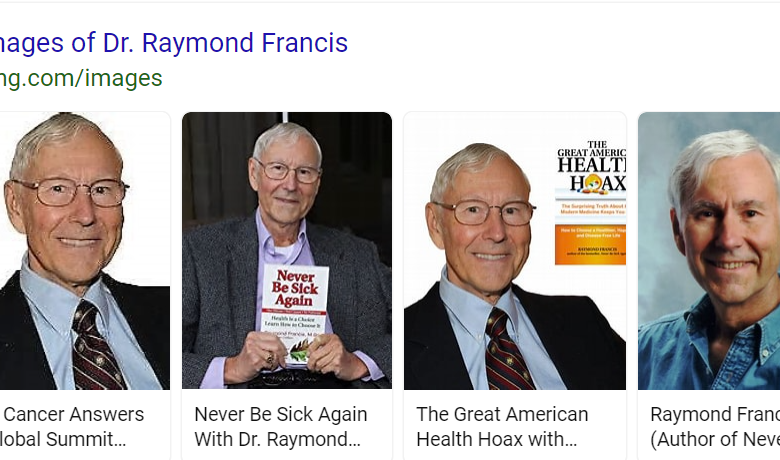Click the Great American Health Hoax book cover

click(590, 202)
